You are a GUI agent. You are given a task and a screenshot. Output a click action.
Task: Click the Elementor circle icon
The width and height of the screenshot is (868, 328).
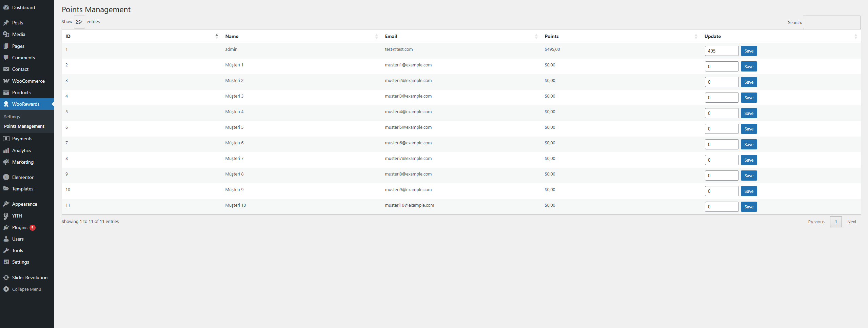6,177
